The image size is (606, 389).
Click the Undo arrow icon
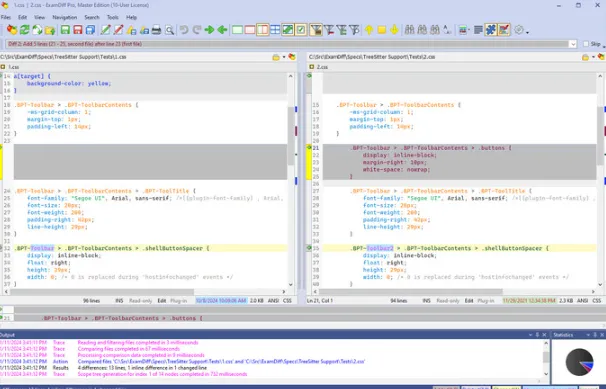[184, 30]
